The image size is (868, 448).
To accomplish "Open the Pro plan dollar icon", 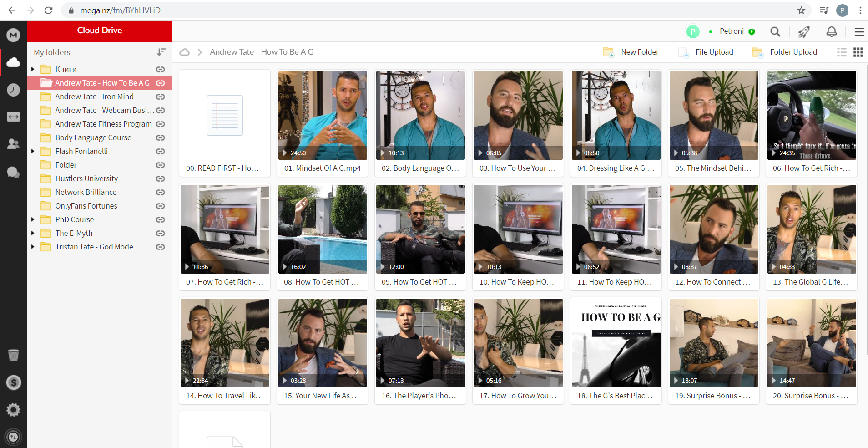I will point(13,382).
